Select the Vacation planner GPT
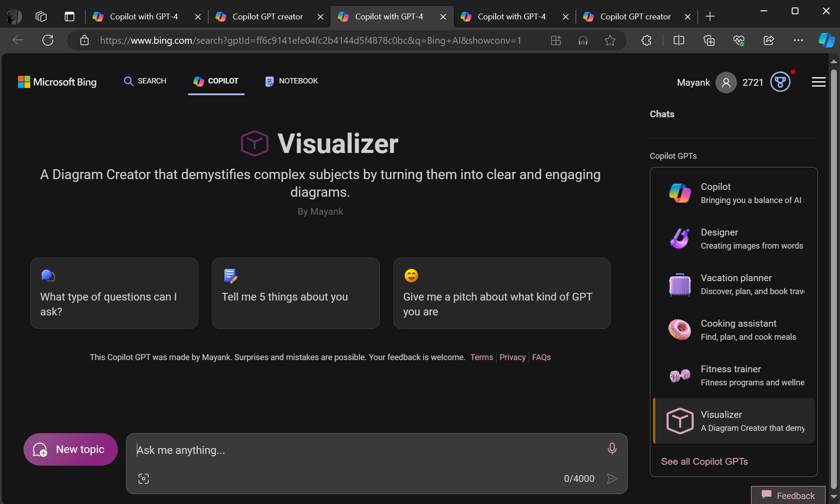Viewport: 840px width, 504px height. click(x=734, y=284)
